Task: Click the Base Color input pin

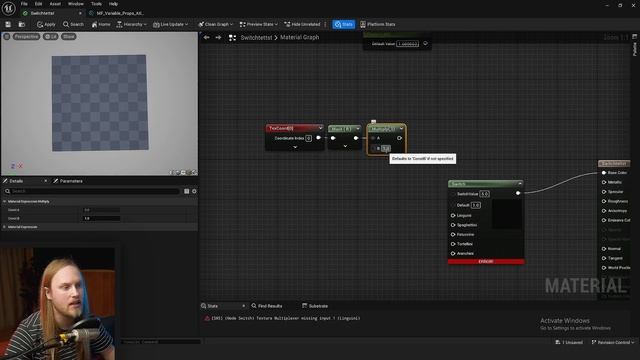Action: pyautogui.click(x=604, y=173)
